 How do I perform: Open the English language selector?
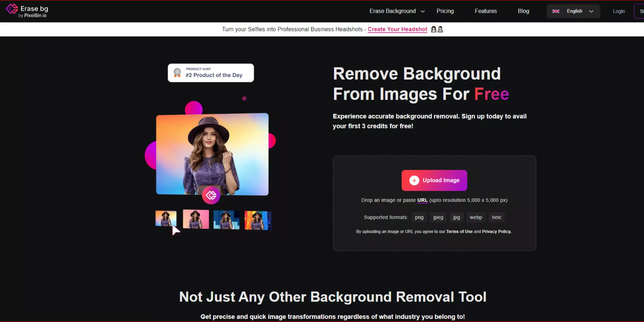pos(573,11)
